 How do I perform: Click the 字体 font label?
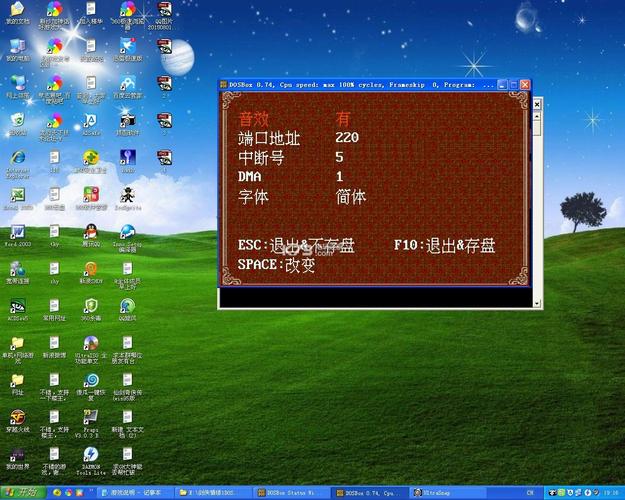coord(254,197)
